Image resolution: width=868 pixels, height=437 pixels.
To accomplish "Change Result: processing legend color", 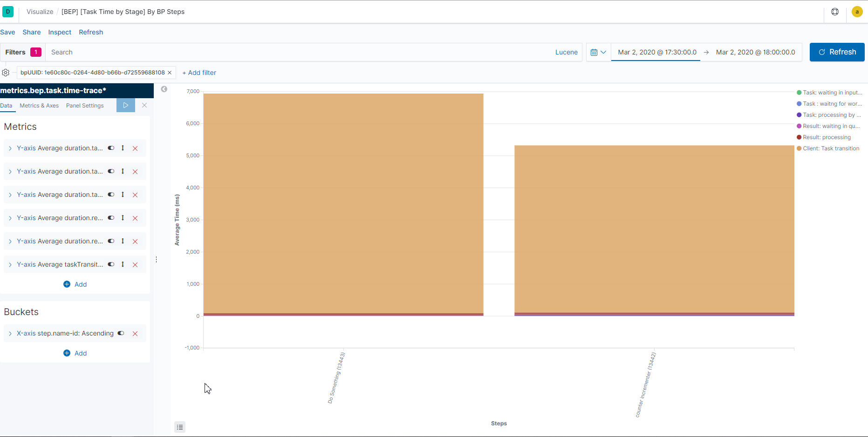I will pos(799,137).
